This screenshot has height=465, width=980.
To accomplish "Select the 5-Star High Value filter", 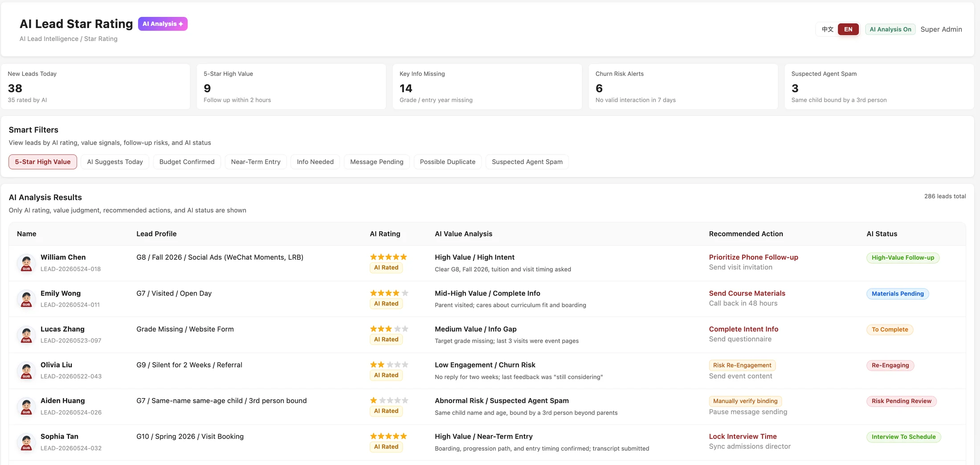I will [x=43, y=162].
